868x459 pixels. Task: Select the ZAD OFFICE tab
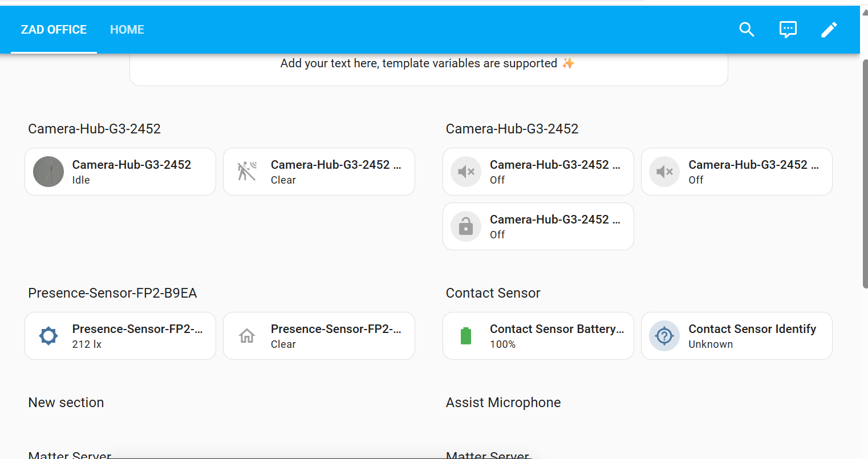click(54, 30)
